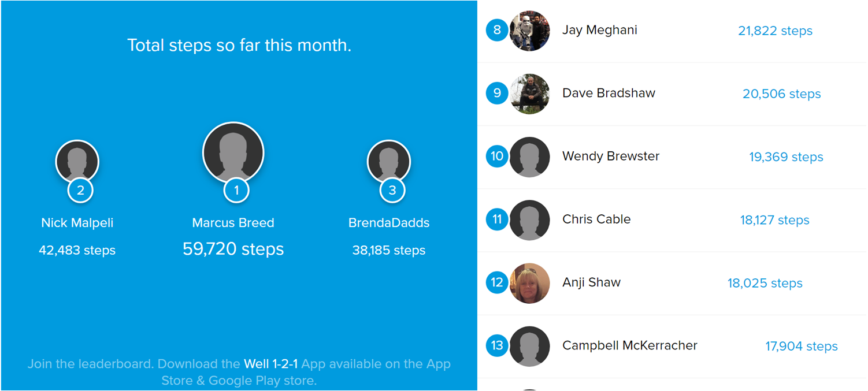Screen dimensions: 868x391
Task: Click Campbell McKerracher's name
Action: tap(630, 345)
